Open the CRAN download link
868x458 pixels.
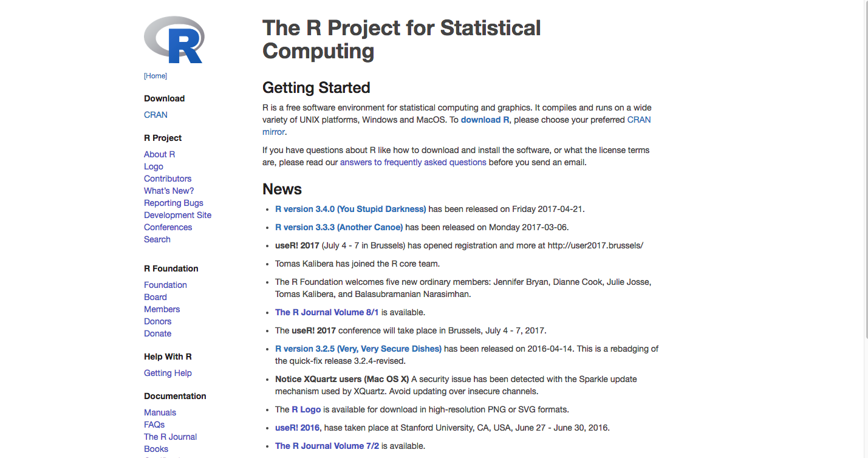(155, 115)
